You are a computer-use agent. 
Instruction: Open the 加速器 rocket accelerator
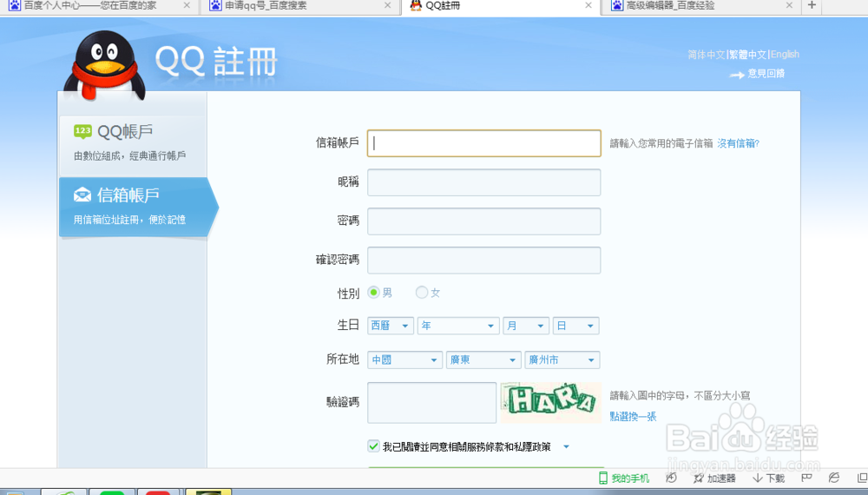[x=714, y=478]
